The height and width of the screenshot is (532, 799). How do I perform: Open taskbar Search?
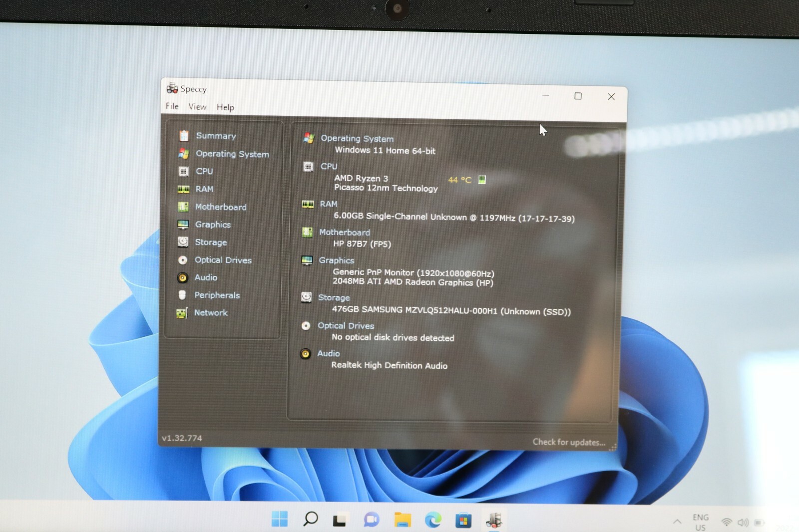(310, 519)
